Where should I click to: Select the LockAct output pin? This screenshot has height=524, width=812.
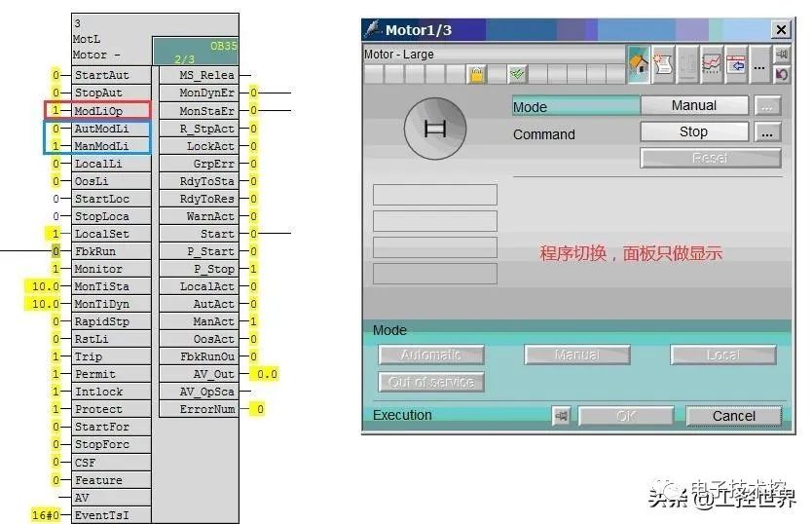(x=199, y=146)
